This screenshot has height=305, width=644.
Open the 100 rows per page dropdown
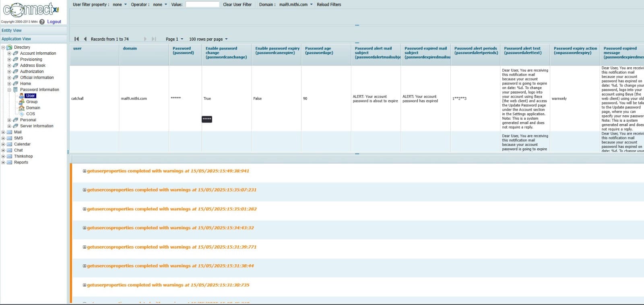[208, 39]
